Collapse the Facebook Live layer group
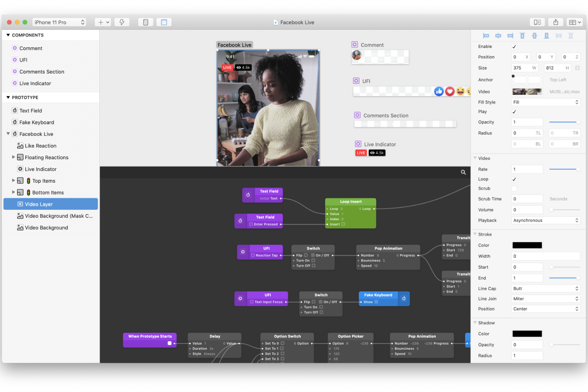 click(x=8, y=134)
